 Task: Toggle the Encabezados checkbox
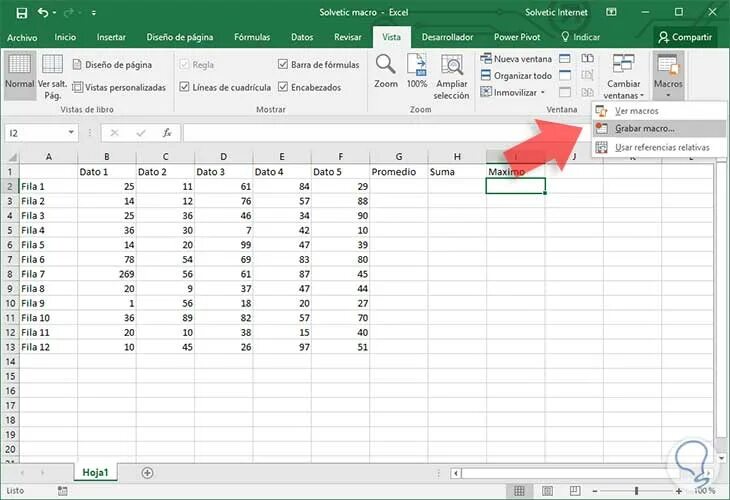[x=309, y=87]
